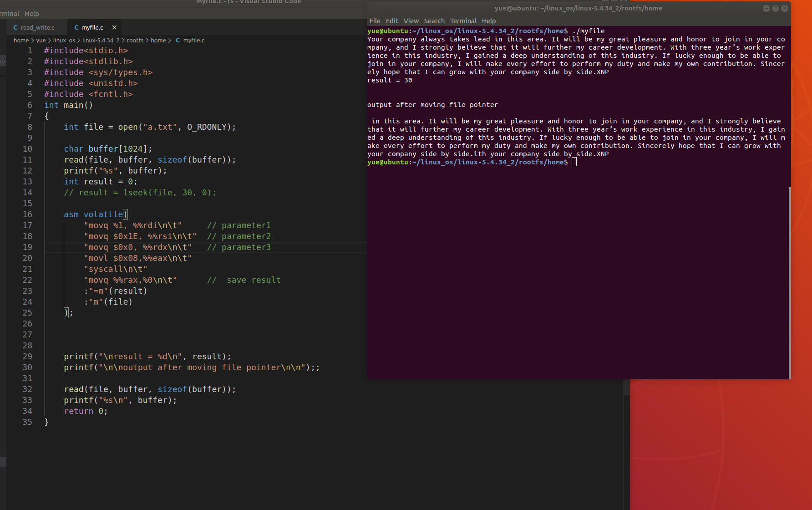Click the 'char buffer[1024];' line
This screenshot has width=812, height=510.
(x=108, y=149)
